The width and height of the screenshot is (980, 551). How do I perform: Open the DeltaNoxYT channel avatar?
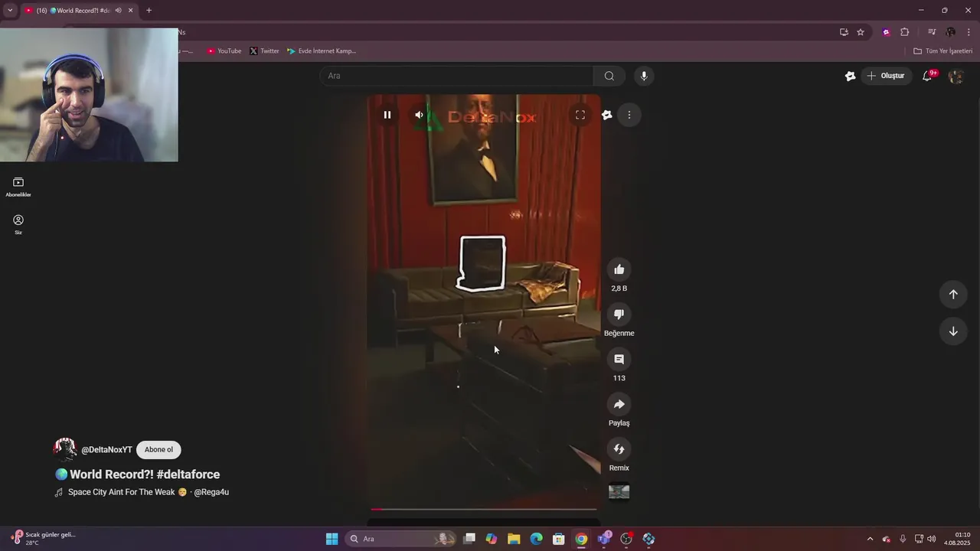(x=65, y=449)
